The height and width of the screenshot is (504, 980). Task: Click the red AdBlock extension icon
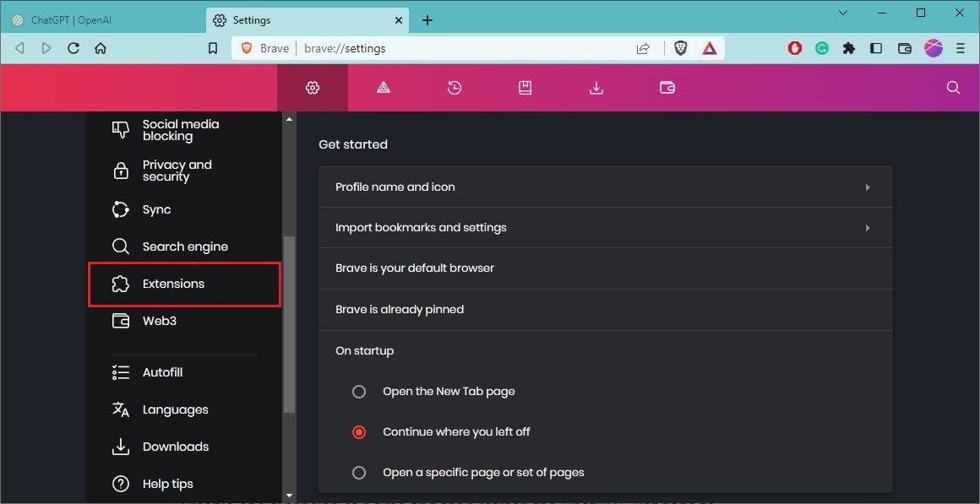(794, 48)
